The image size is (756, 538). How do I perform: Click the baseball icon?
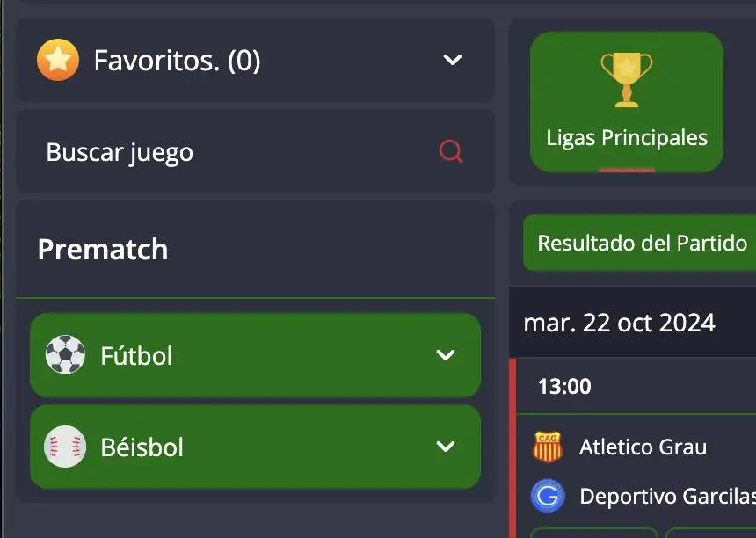[x=65, y=447]
